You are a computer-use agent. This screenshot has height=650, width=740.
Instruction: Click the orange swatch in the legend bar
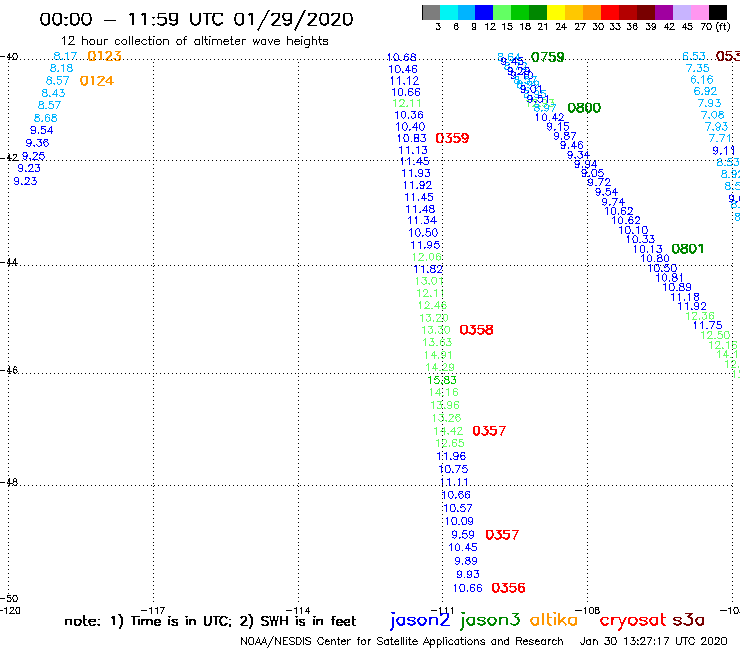tap(591, 12)
